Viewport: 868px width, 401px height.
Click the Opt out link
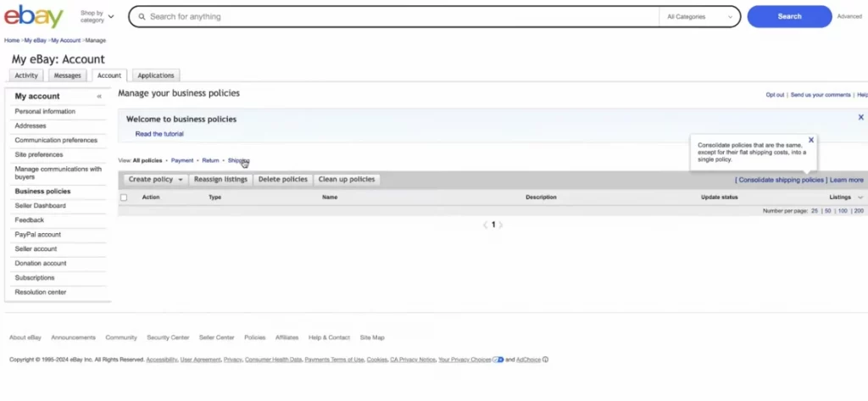click(x=775, y=95)
